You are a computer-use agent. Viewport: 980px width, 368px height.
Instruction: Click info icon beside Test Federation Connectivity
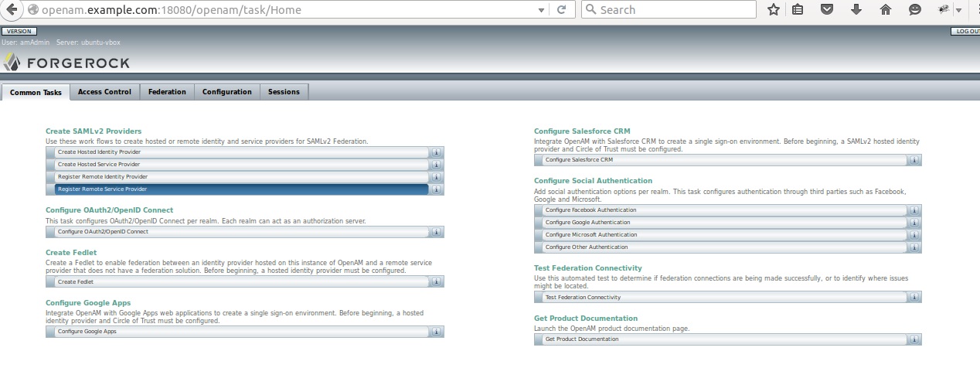click(914, 298)
